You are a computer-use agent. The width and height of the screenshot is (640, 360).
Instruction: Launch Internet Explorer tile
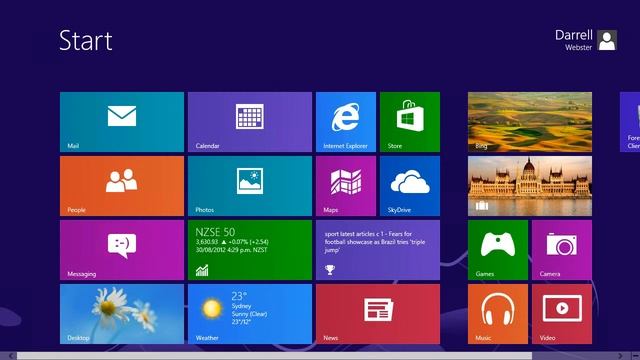[346, 122]
